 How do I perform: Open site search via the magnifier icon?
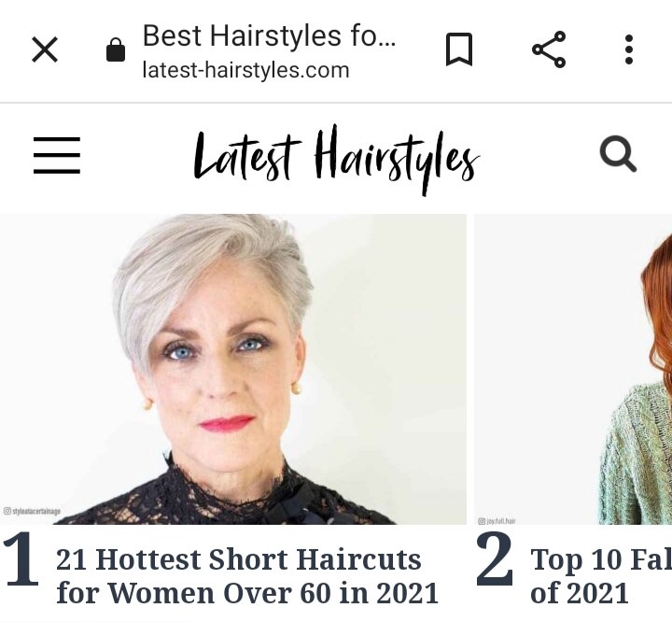click(x=618, y=154)
